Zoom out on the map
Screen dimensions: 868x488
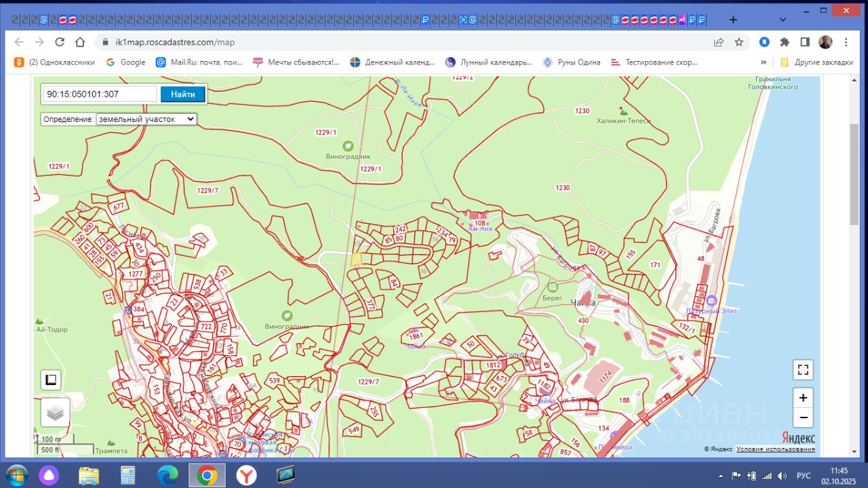(803, 418)
